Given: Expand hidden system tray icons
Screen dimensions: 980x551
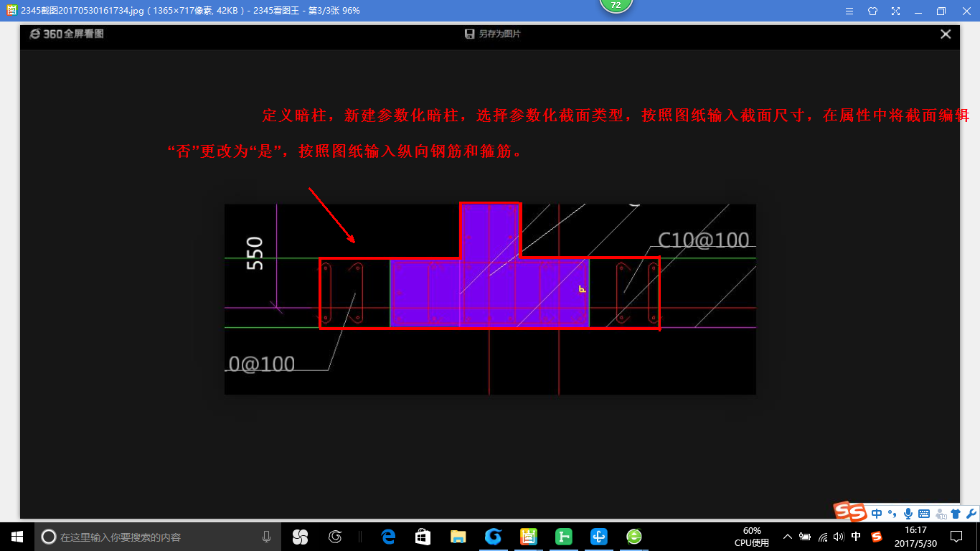Looking at the screenshot, I should (787, 537).
